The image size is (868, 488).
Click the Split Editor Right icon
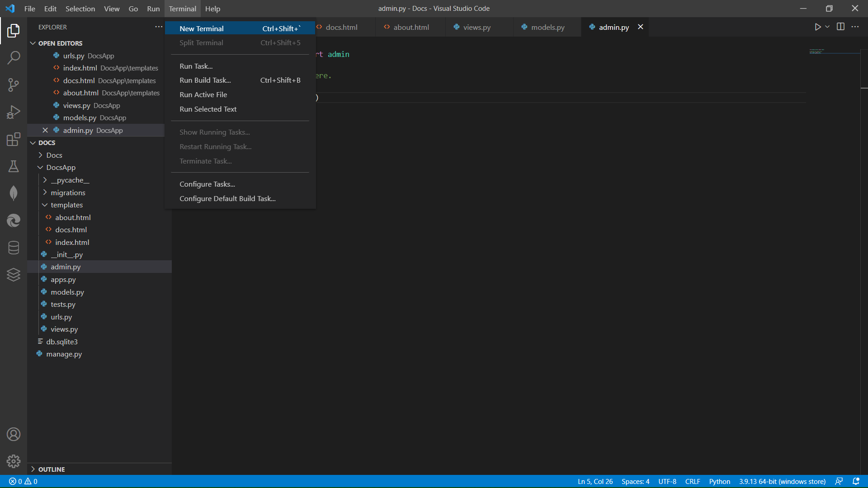click(840, 27)
